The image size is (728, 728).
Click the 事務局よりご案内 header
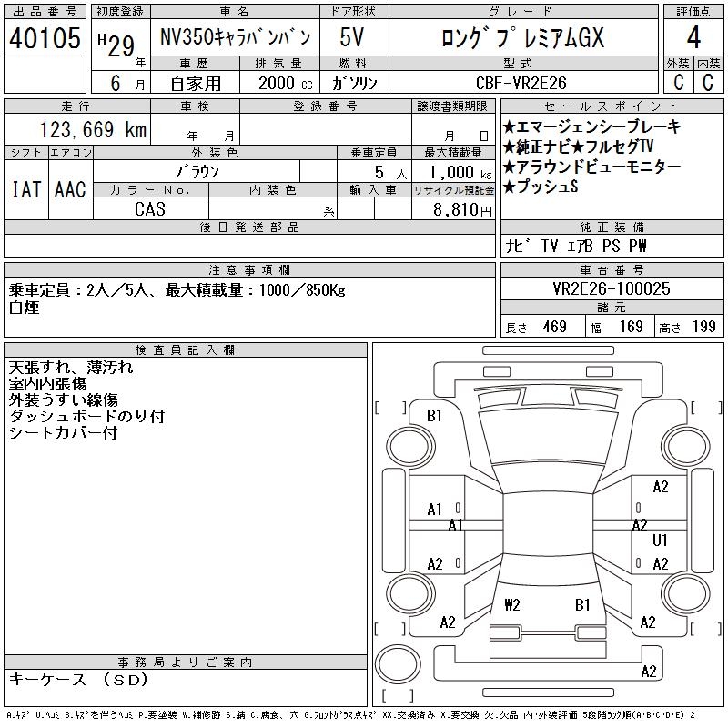[186, 662]
